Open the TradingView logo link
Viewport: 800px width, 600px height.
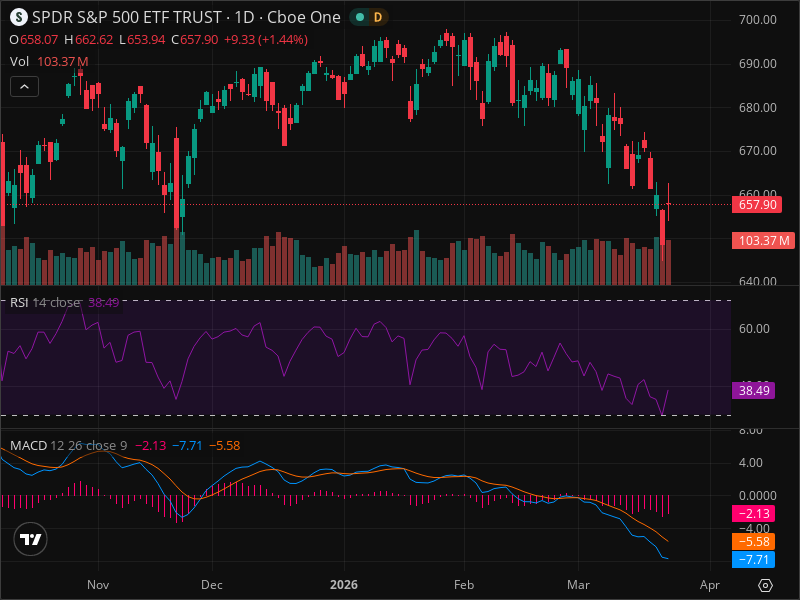click(x=31, y=539)
